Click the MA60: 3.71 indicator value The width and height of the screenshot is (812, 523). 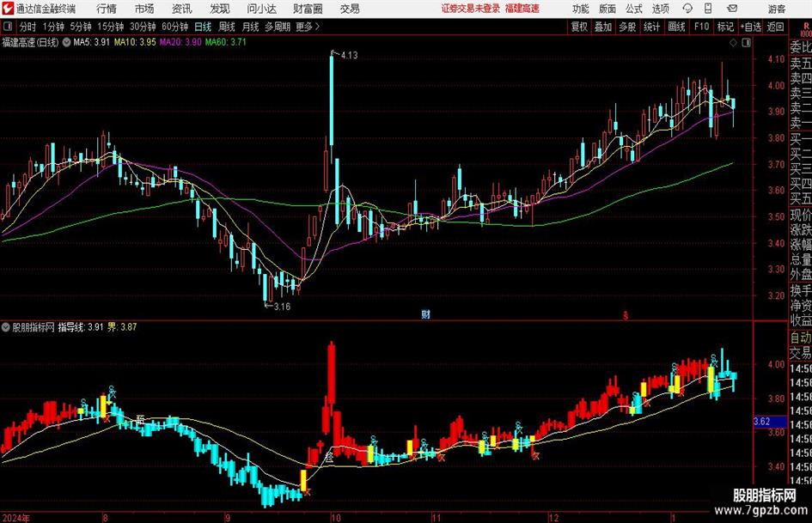[x=226, y=42]
